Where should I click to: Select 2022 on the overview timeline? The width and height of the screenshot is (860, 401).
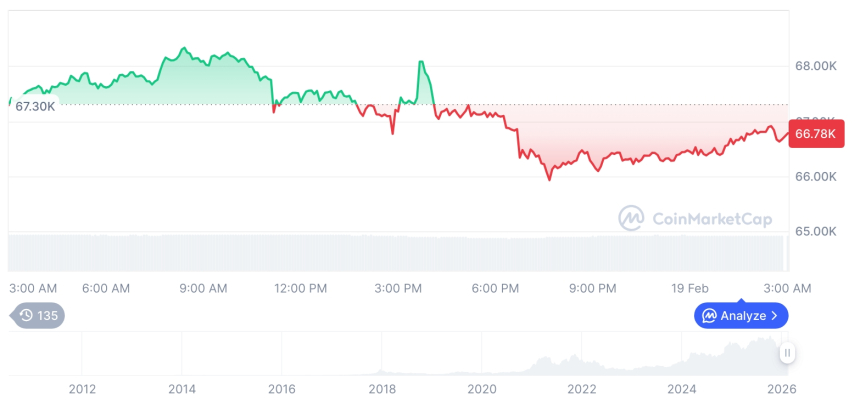pos(582,389)
